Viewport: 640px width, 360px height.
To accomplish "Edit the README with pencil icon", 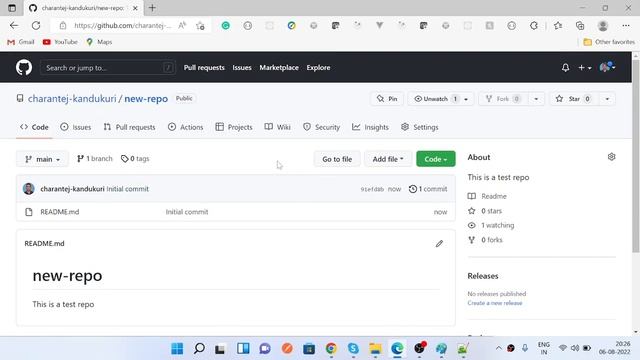I will pyautogui.click(x=439, y=244).
